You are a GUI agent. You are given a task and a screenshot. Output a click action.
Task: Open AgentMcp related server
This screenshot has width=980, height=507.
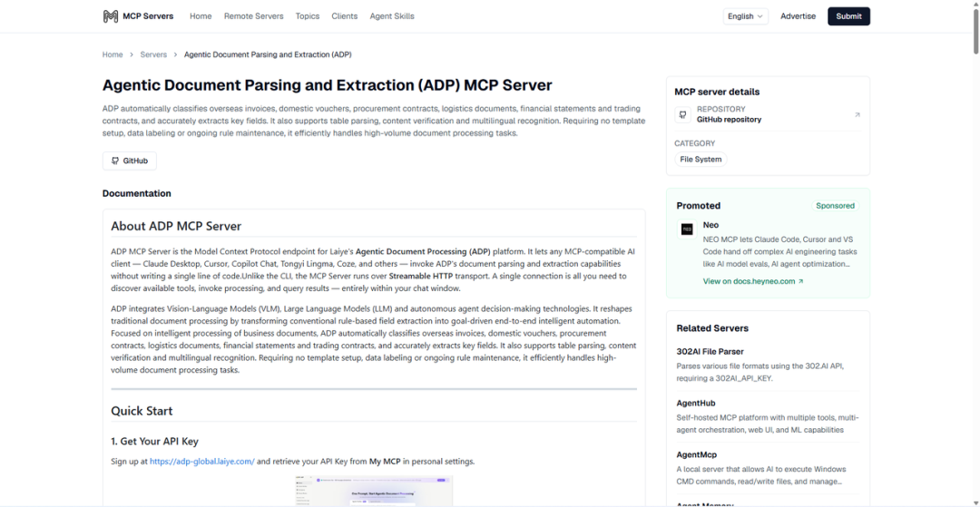click(696, 454)
